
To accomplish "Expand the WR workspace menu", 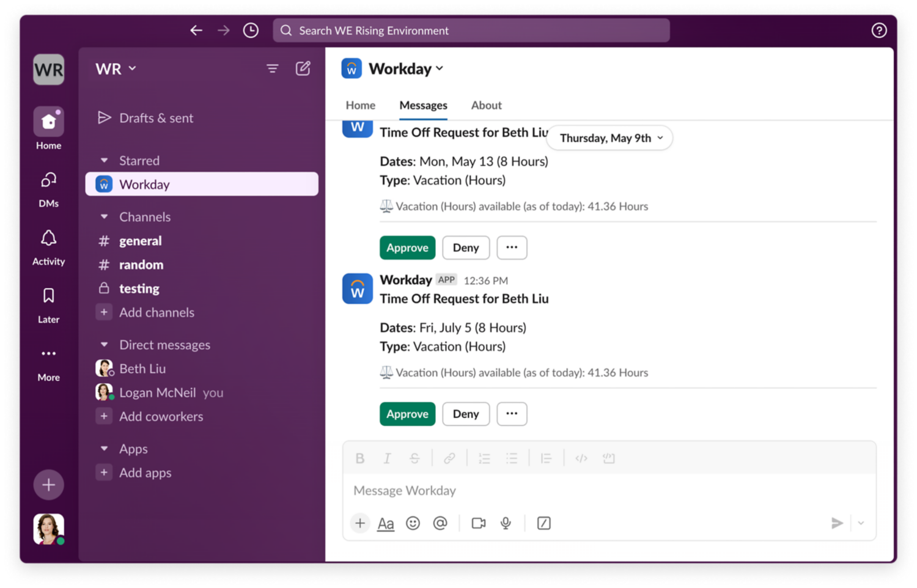I will click(x=116, y=69).
